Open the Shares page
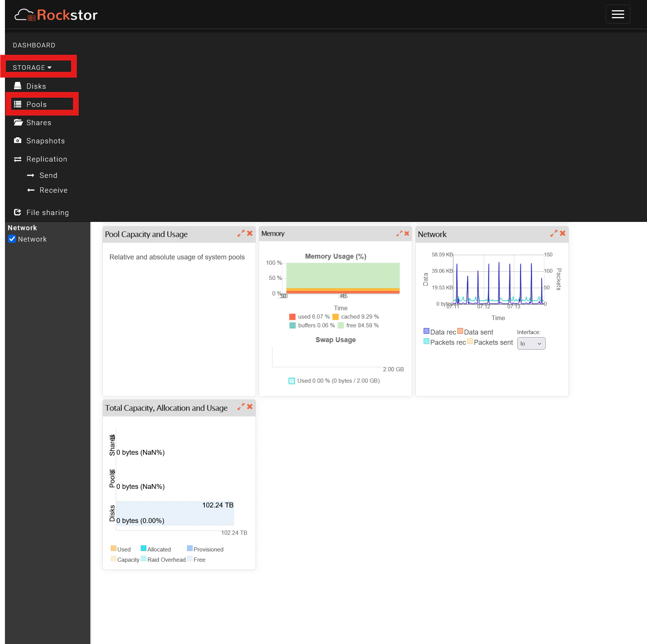This screenshot has width=647, height=644. coord(39,123)
